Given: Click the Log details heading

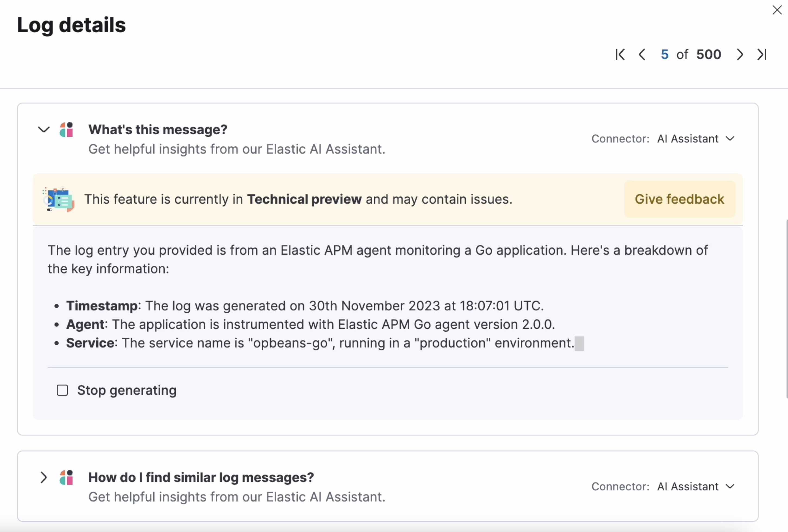Looking at the screenshot, I should [x=72, y=25].
